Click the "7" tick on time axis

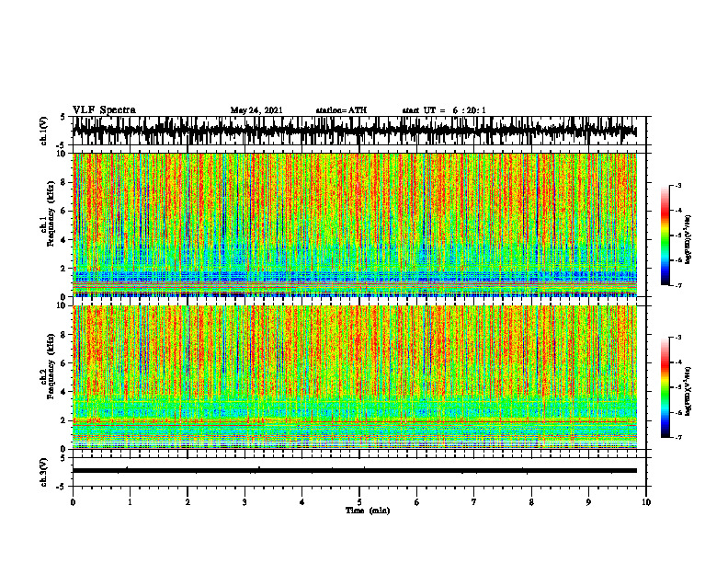click(474, 502)
